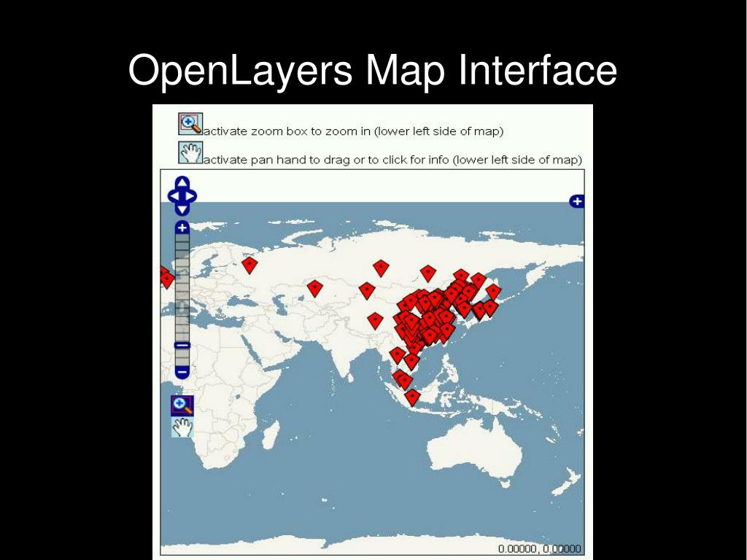Screen dimensions: 747x560
Task: Pan the map west with the left arrow
Action: coord(174,195)
